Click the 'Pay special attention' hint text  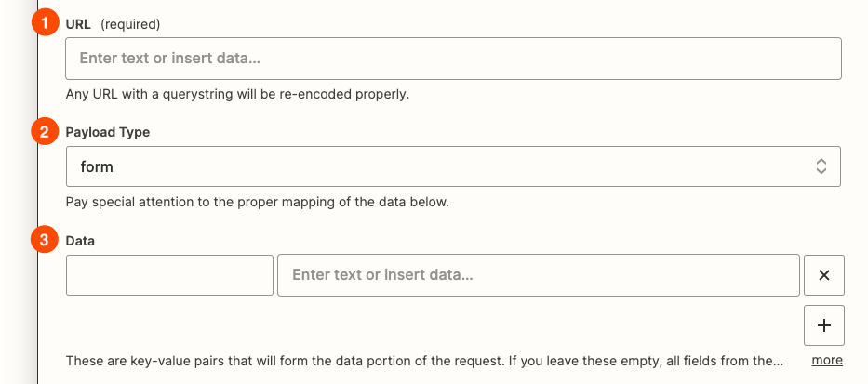tap(257, 202)
